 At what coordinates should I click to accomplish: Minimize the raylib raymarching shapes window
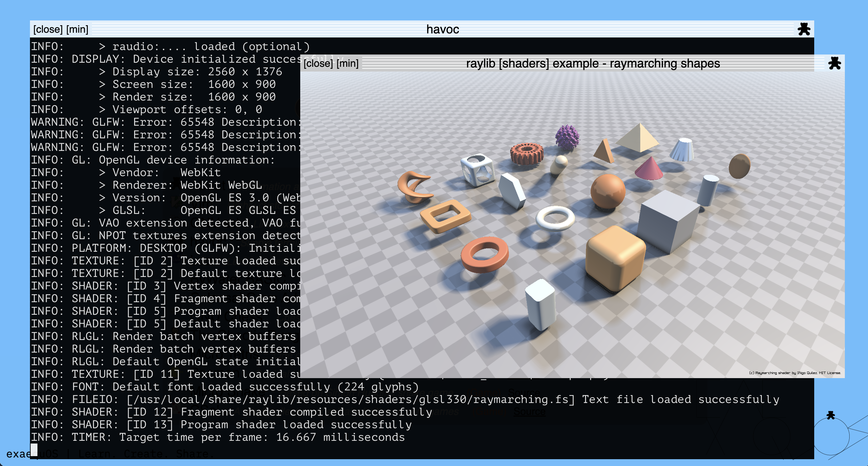click(x=348, y=63)
